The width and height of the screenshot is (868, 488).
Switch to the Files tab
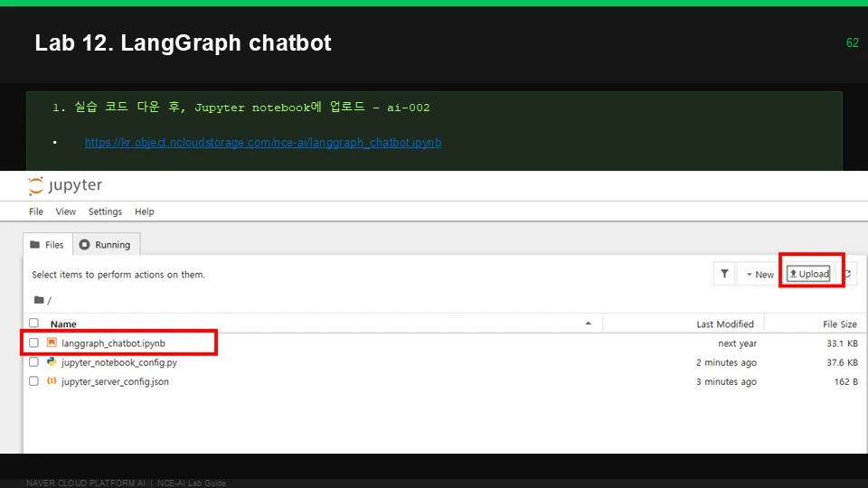(48, 245)
